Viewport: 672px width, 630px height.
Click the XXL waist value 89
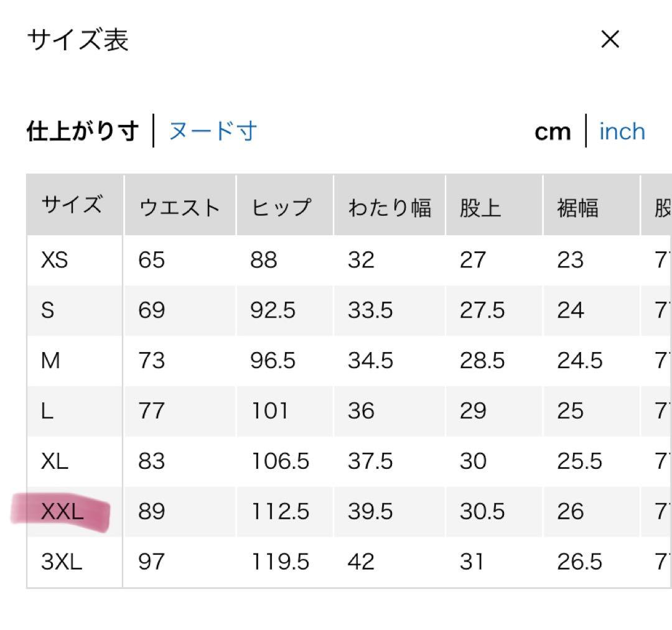[151, 512]
